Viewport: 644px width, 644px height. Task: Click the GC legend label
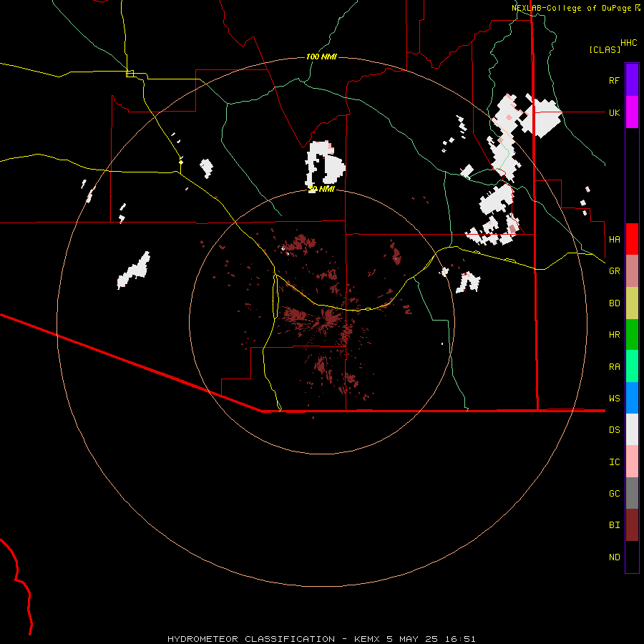pos(614,493)
